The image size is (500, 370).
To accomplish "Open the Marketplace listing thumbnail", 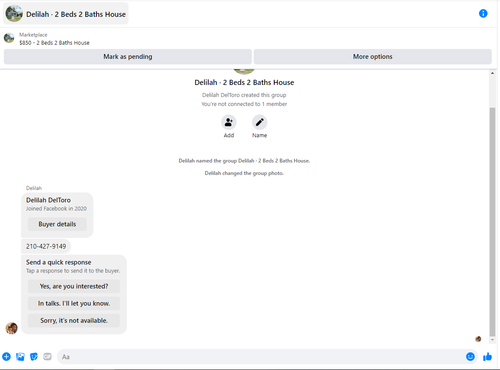I will coord(9,38).
